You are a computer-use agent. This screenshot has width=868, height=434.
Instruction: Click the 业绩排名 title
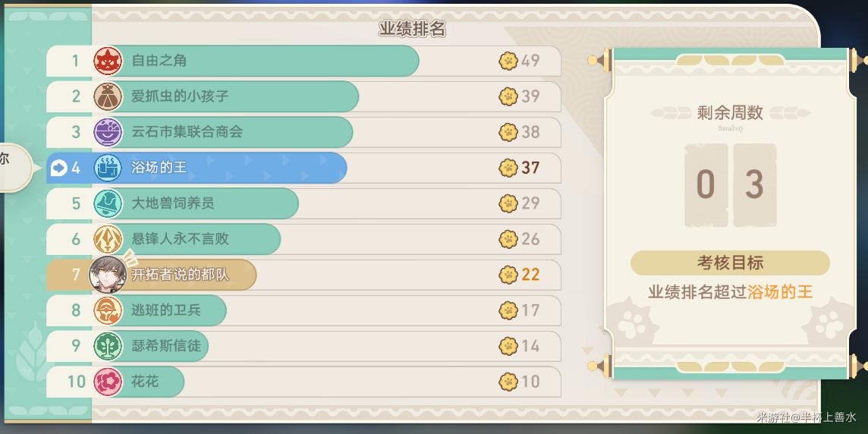pos(413,30)
